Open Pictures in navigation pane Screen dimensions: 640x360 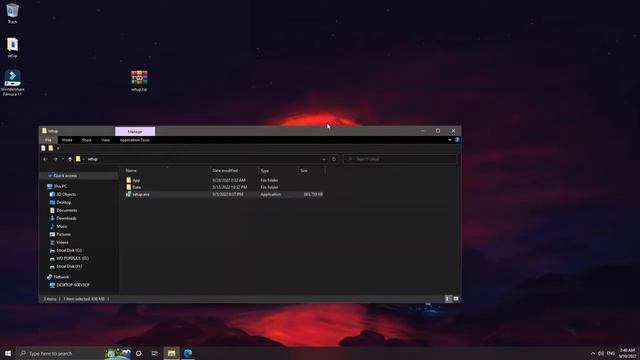63,234
